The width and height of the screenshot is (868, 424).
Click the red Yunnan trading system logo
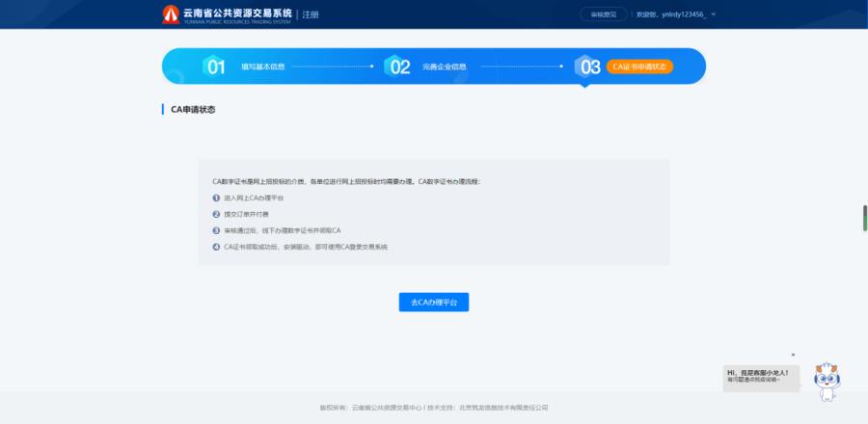tap(171, 14)
